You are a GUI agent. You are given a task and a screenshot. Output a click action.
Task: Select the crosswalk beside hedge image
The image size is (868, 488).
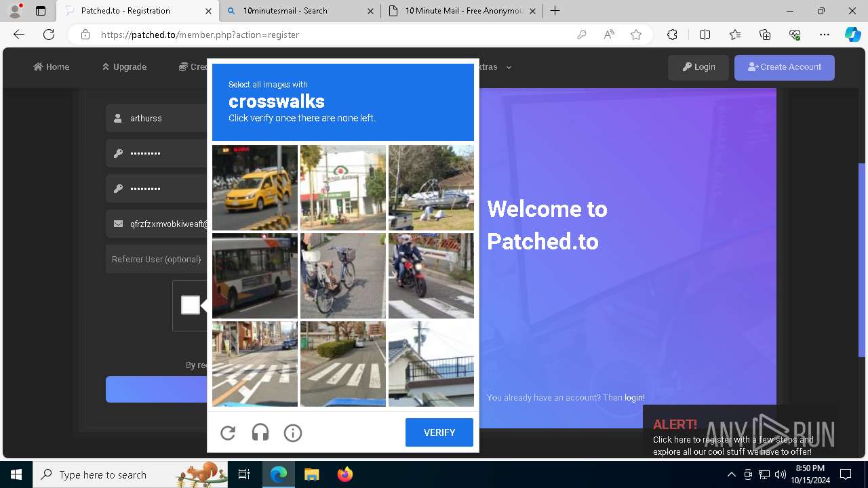[x=343, y=364]
